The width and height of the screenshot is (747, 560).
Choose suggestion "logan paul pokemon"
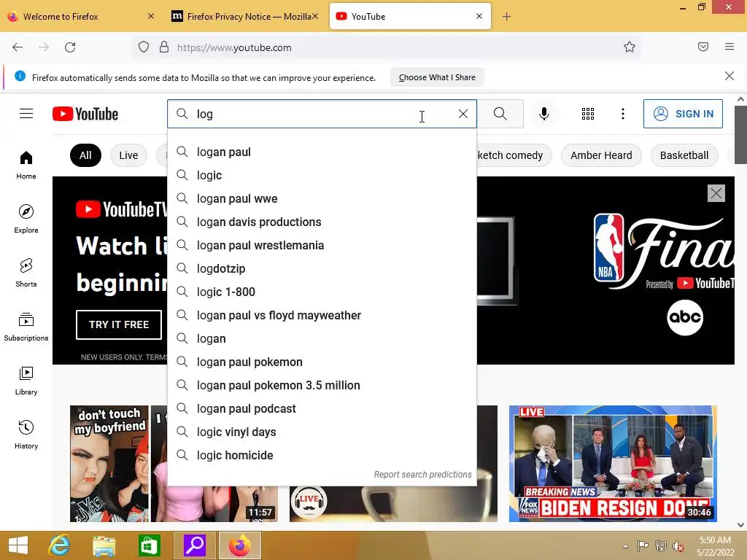tap(322, 362)
